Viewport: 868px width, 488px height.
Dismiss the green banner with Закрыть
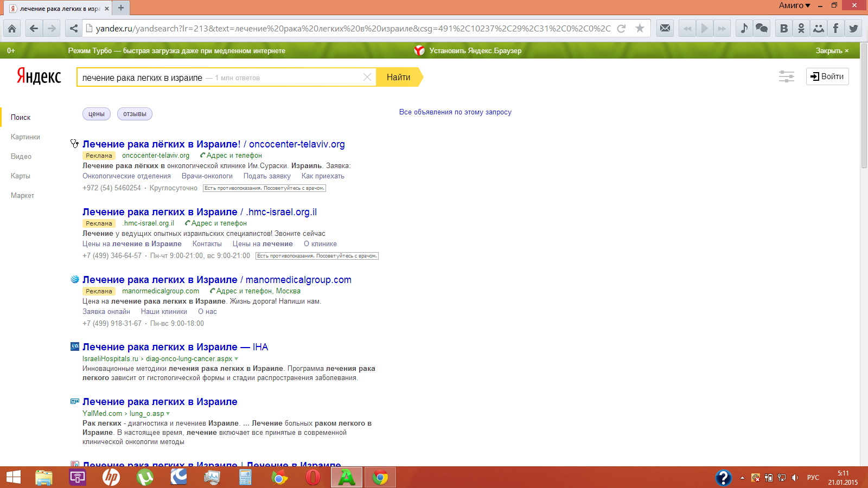point(832,50)
